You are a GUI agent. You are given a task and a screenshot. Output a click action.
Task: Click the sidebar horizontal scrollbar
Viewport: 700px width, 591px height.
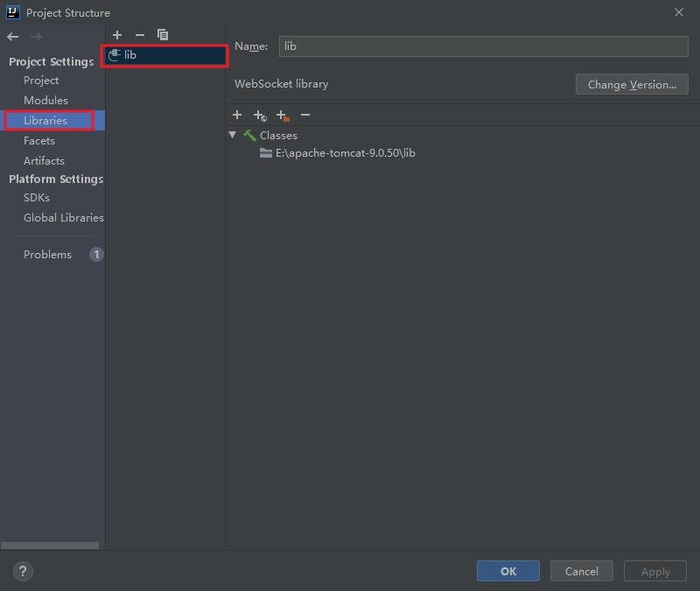pos(50,545)
